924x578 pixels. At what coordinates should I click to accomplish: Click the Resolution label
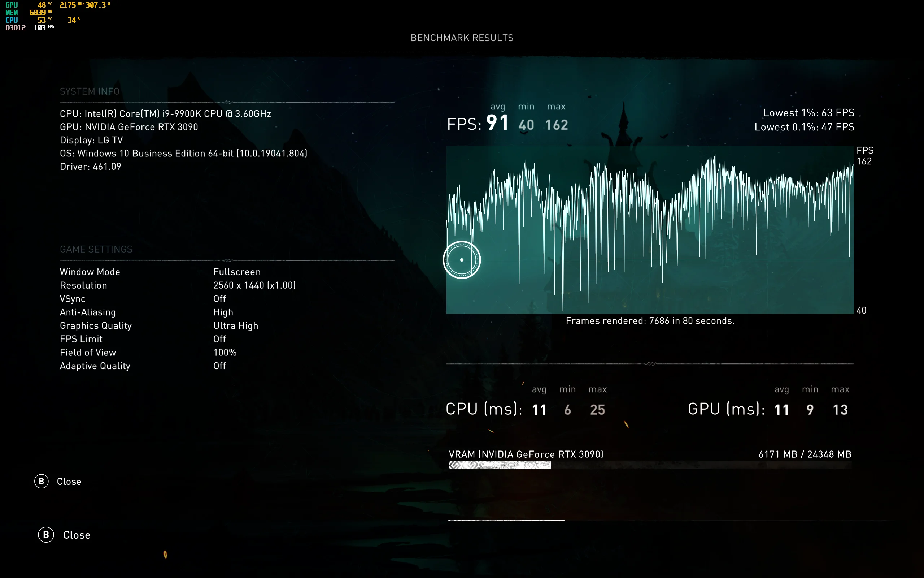[x=84, y=285]
